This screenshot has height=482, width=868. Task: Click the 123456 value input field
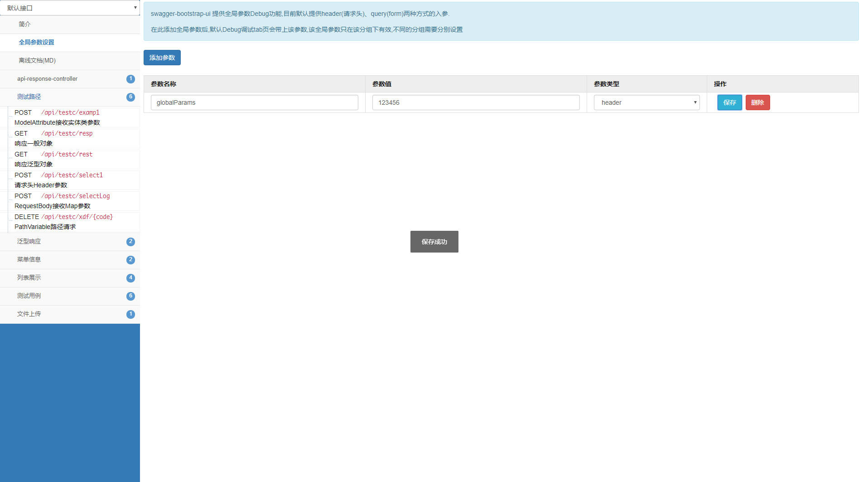(x=476, y=102)
